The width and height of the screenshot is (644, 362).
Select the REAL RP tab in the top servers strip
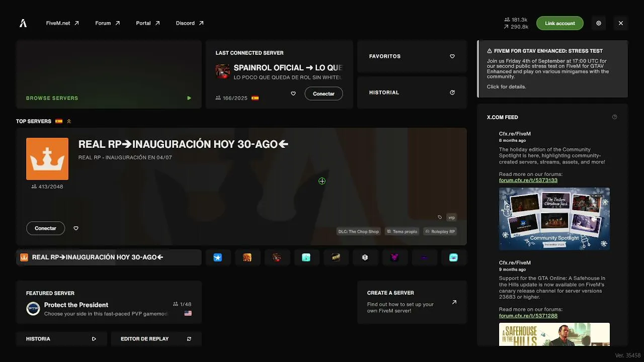[x=109, y=257]
